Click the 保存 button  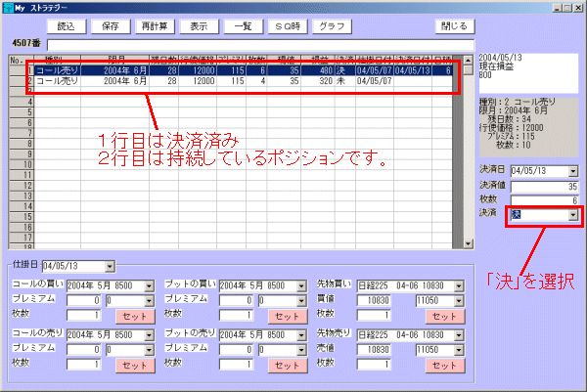(x=111, y=26)
